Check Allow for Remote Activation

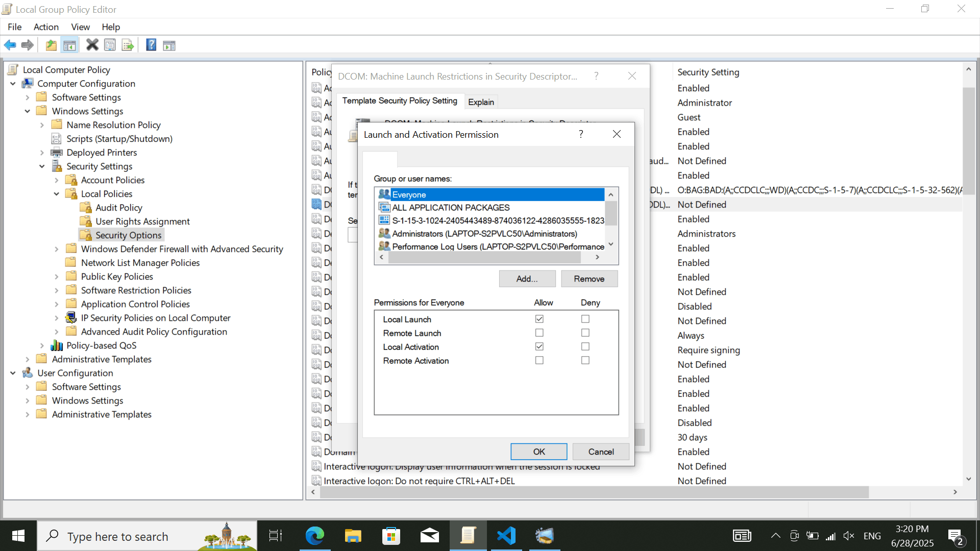[539, 360]
